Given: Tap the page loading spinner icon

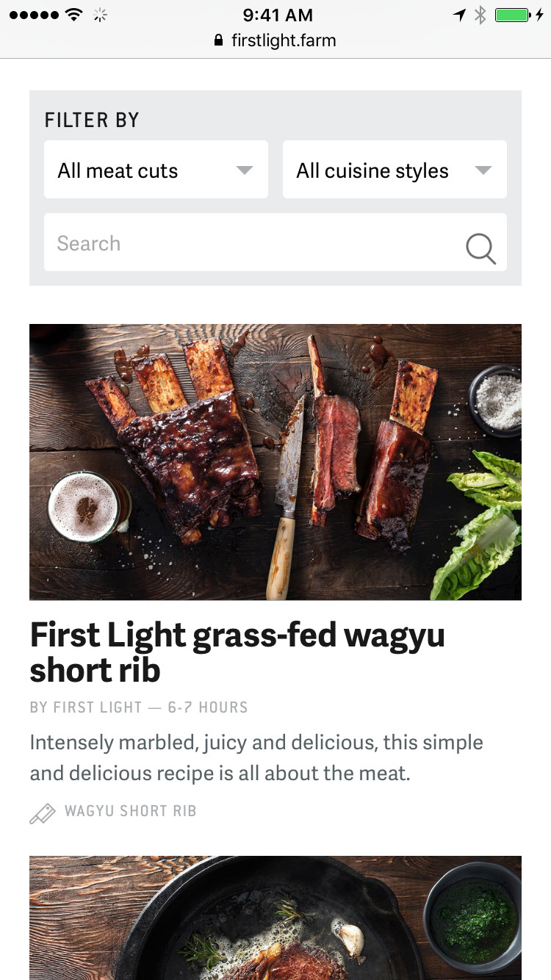Looking at the screenshot, I should click(101, 15).
